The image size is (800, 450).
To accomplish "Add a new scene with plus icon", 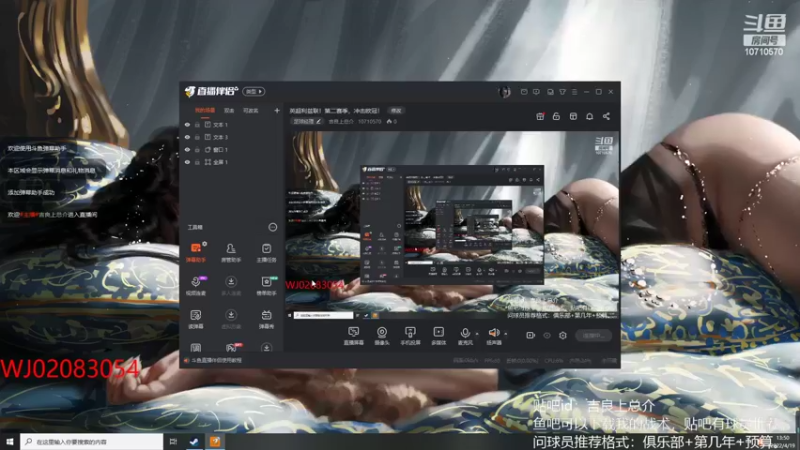I will click(277, 110).
